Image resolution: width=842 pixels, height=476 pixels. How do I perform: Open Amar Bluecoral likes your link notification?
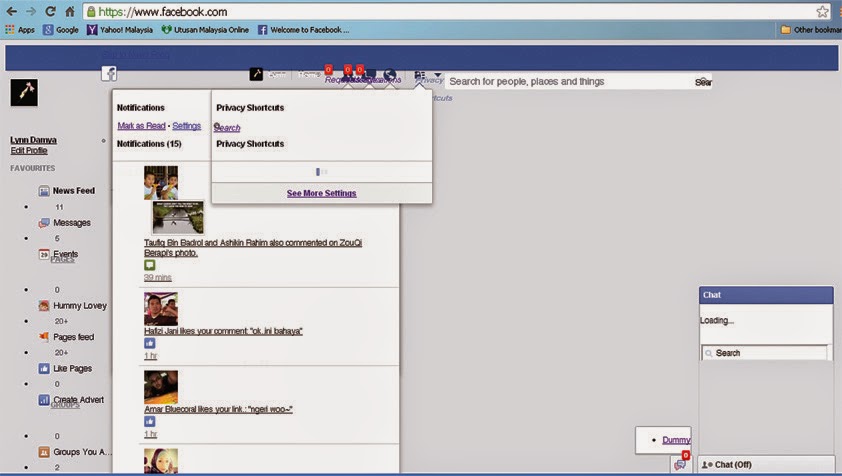[218, 409]
